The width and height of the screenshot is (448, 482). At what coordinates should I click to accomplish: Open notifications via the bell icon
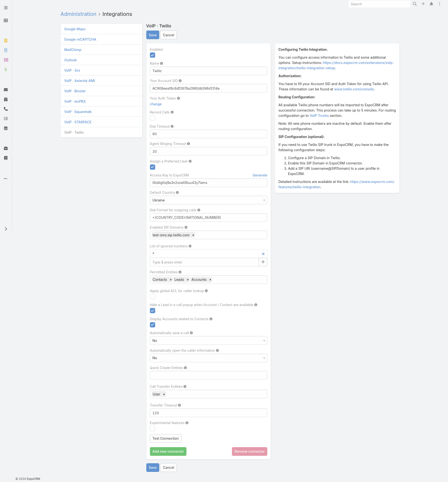431,4
